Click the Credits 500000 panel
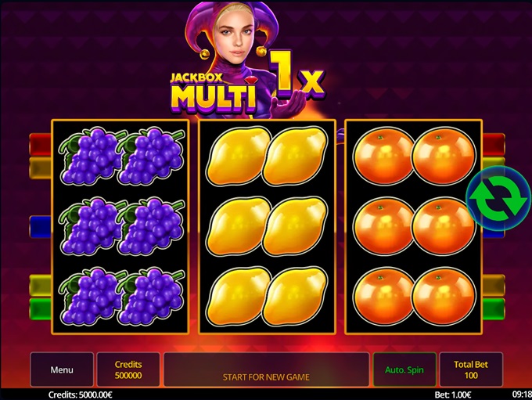532x400 pixels. click(128, 369)
